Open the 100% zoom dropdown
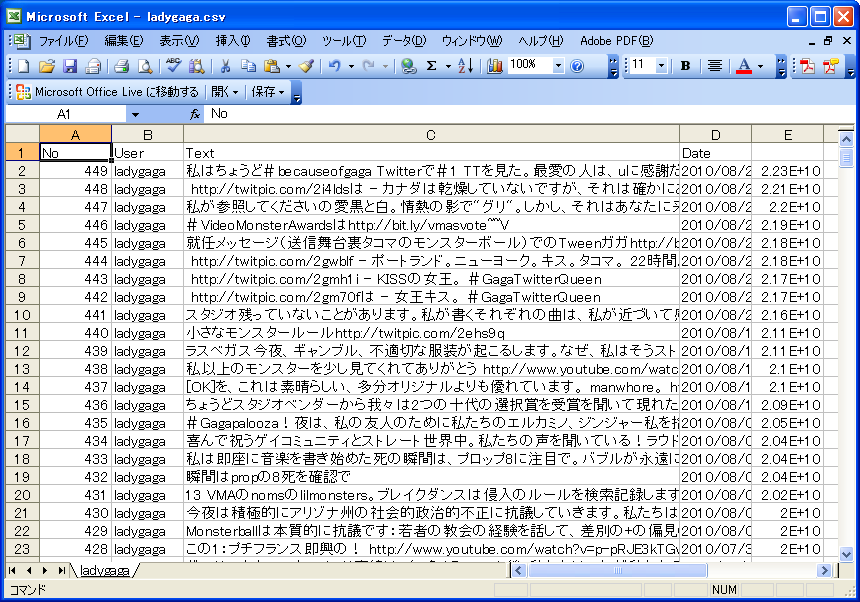860x602 pixels. pyautogui.click(x=558, y=66)
